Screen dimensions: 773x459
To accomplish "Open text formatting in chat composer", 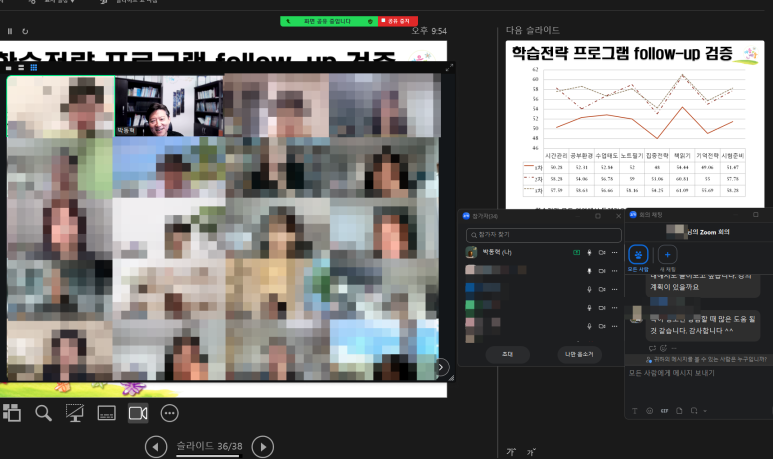I will (635, 411).
